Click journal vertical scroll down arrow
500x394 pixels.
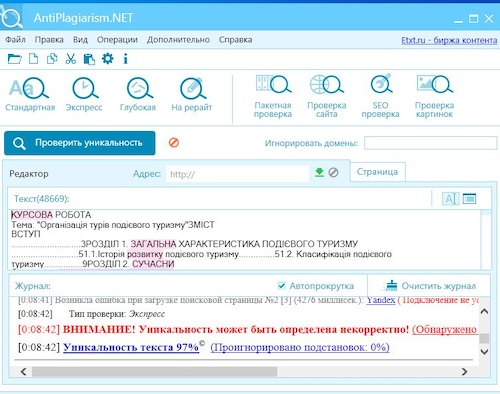point(484,351)
